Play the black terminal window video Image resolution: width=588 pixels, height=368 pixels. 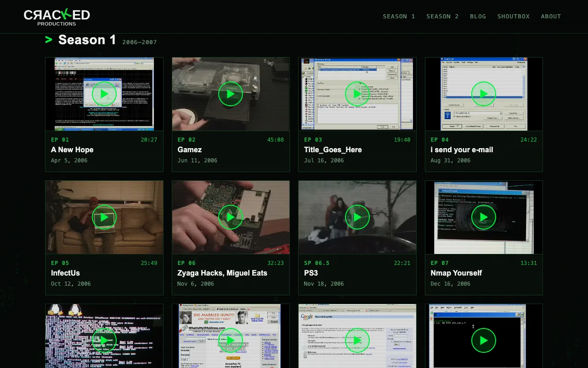coord(484,340)
